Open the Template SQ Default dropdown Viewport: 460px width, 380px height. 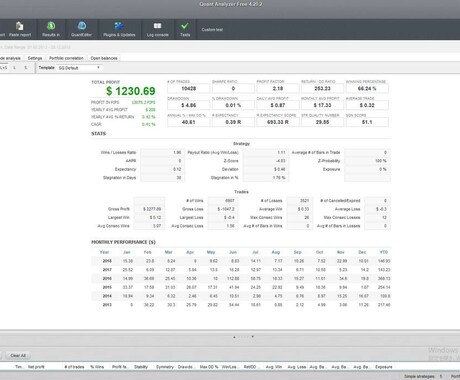(x=79, y=68)
